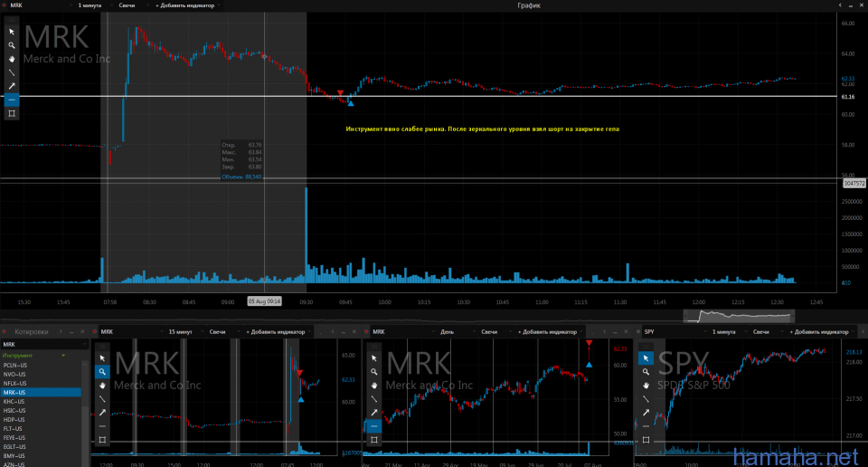The width and height of the screenshot is (868, 467).
Task: Open SPY symbol dropdown in SPY panel
Action: pos(675,332)
